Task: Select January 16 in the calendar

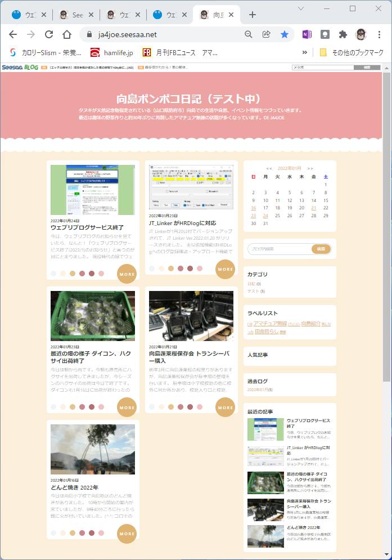Action: [254, 208]
